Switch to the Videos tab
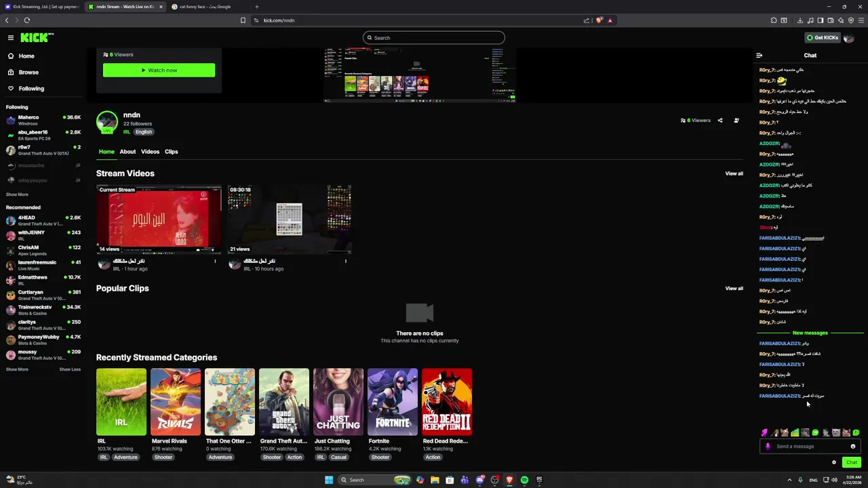This screenshot has height=488, width=868. [150, 152]
